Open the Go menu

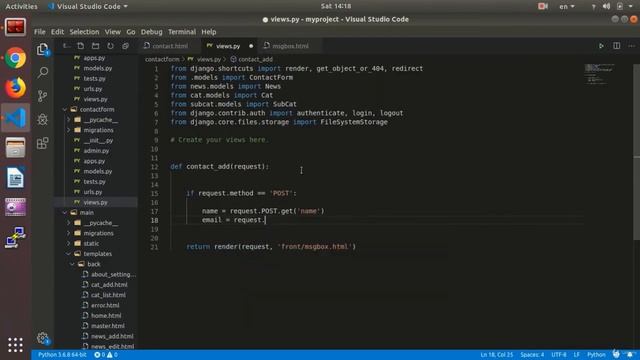[131, 32]
